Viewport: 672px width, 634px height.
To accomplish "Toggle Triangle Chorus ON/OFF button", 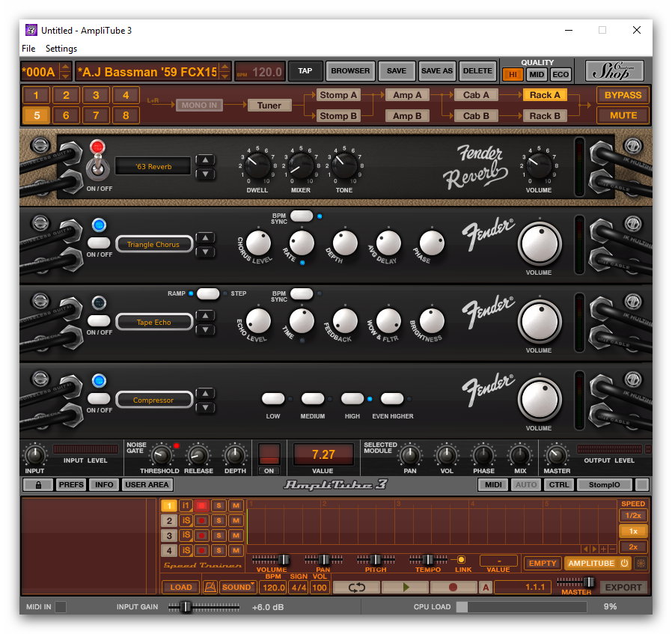I will (99, 243).
